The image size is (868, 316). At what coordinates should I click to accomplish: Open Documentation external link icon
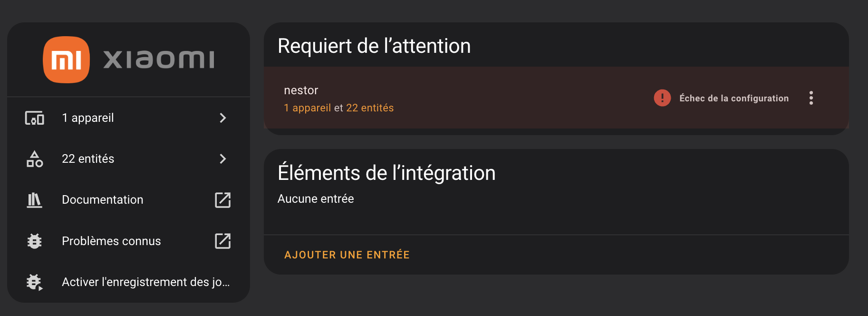point(222,200)
